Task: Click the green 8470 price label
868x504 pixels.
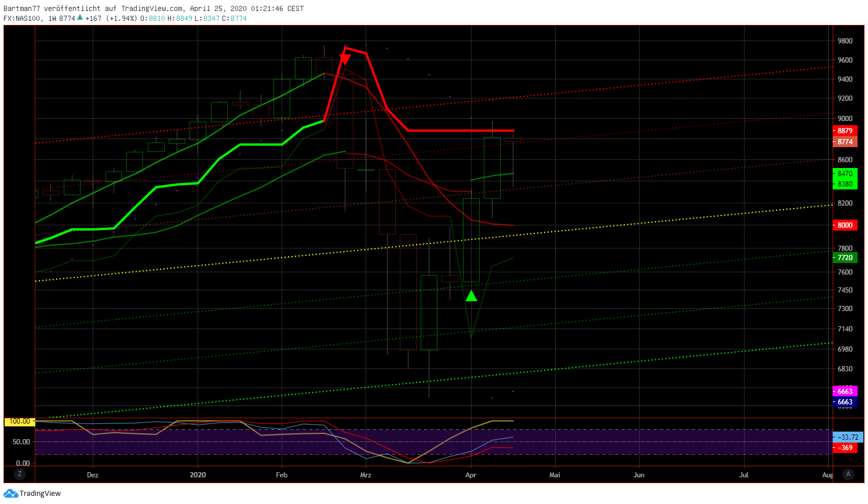Action: pyautogui.click(x=845, y=173)
